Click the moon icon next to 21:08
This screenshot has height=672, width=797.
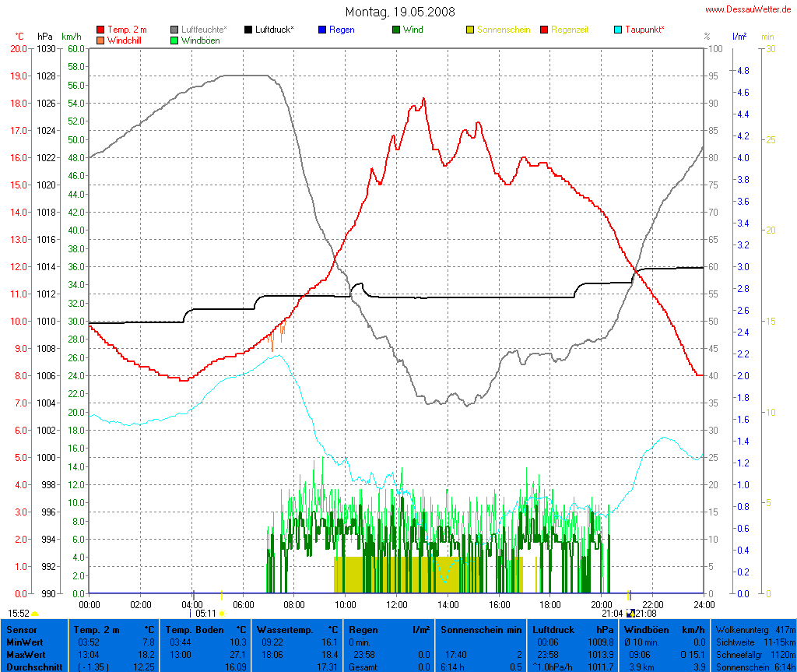pyautogui.click(x=630, y=614)
